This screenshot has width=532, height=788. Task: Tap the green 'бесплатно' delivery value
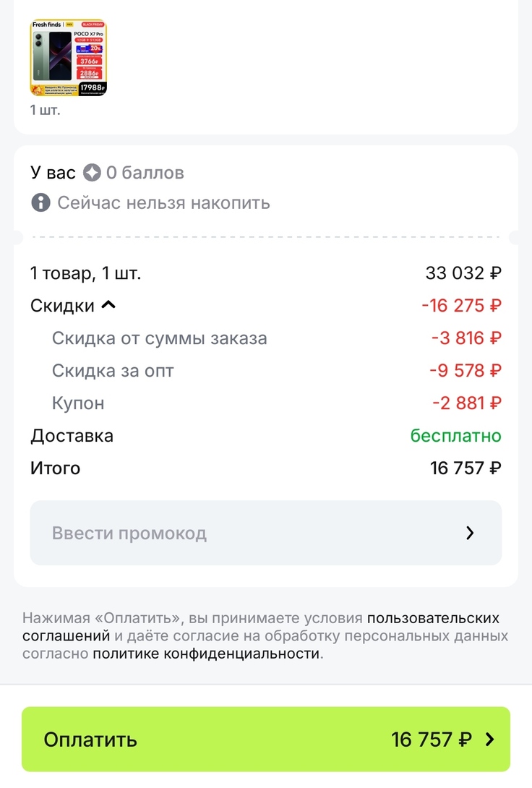(x=455, y=436)
